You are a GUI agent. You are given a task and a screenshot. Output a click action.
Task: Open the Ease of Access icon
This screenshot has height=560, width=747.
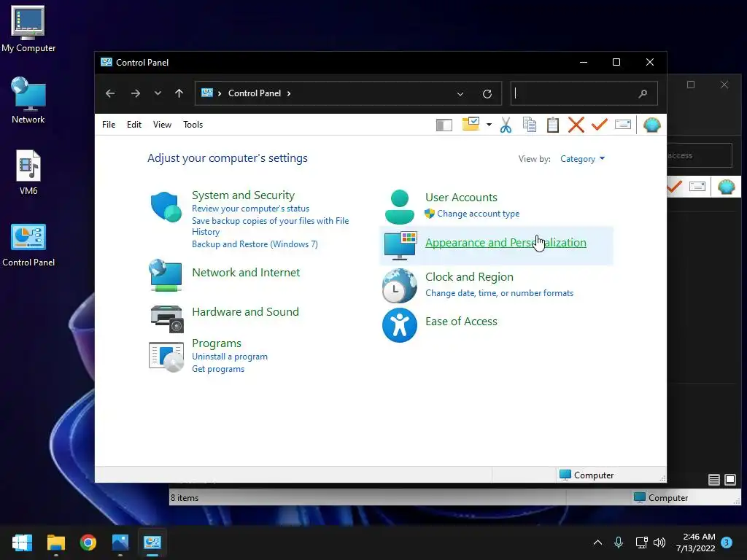pos(400,325)
